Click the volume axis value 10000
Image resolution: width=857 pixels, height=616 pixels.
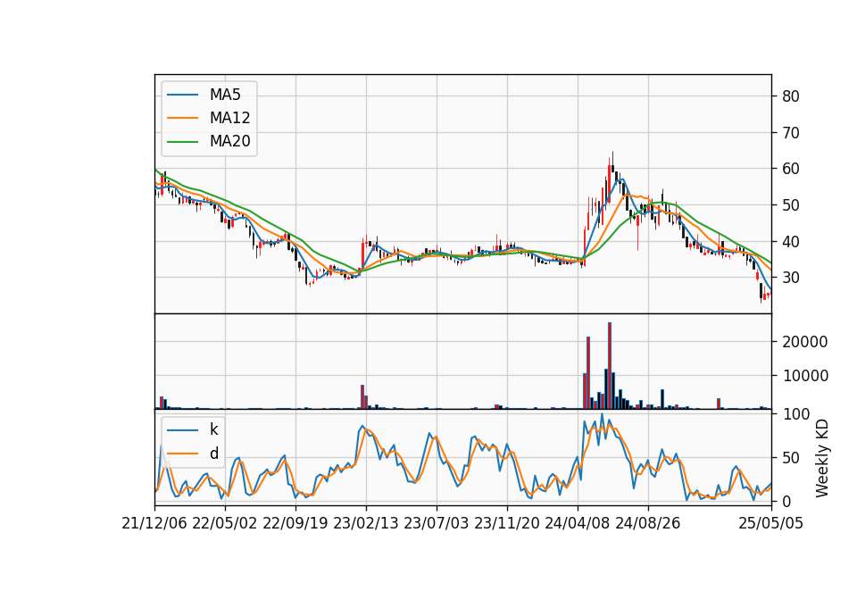tap(805, 376)
